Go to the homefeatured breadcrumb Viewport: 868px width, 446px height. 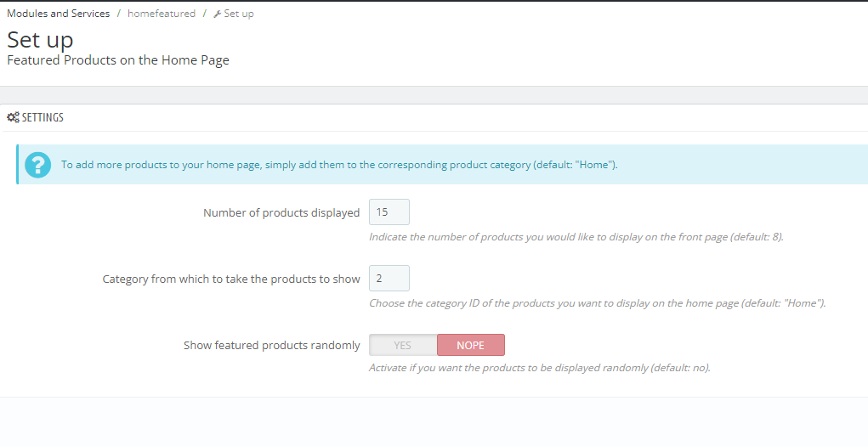click(x=162, y=14)
